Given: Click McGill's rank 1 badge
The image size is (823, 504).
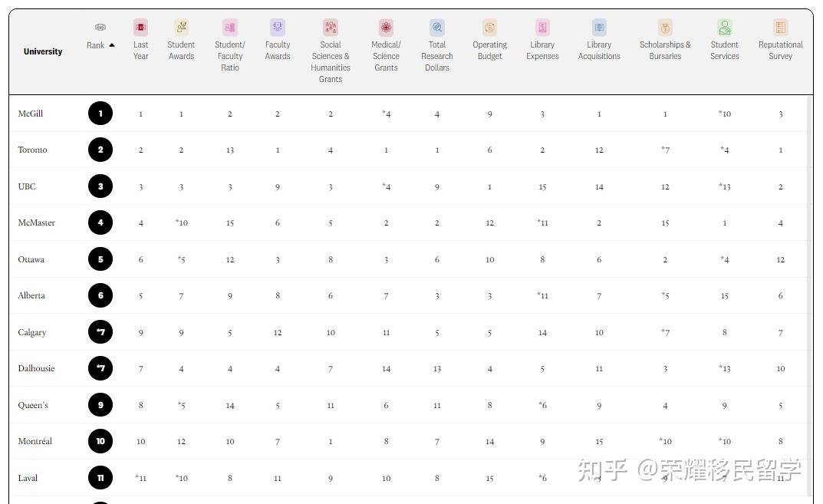Looking at the screenshot, I should [x=100, y=114].
